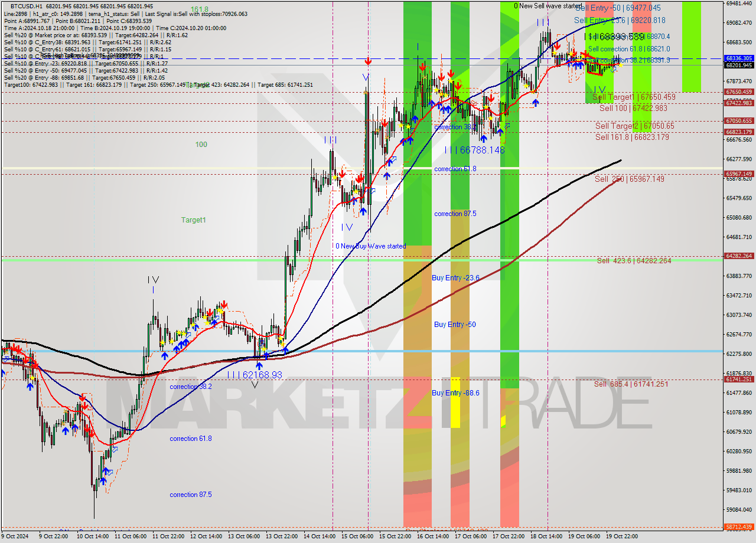Click the '18 Oct 14:00' time axis label
Image resolution: width=756 pixels, height=543 pixels.
(x=546, y=537)
